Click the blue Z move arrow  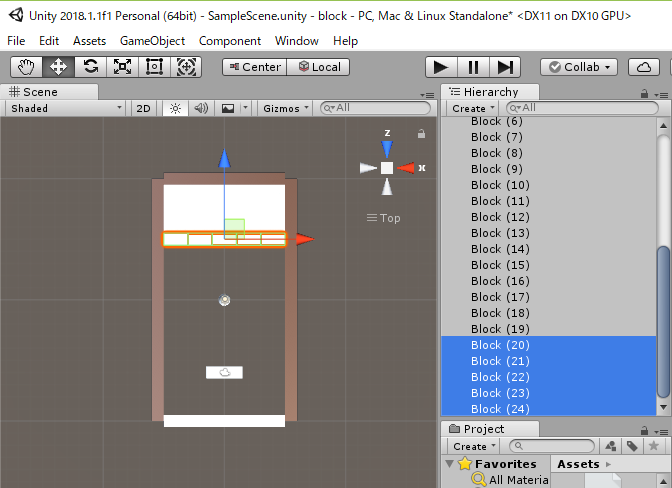[x=224, y=159]
